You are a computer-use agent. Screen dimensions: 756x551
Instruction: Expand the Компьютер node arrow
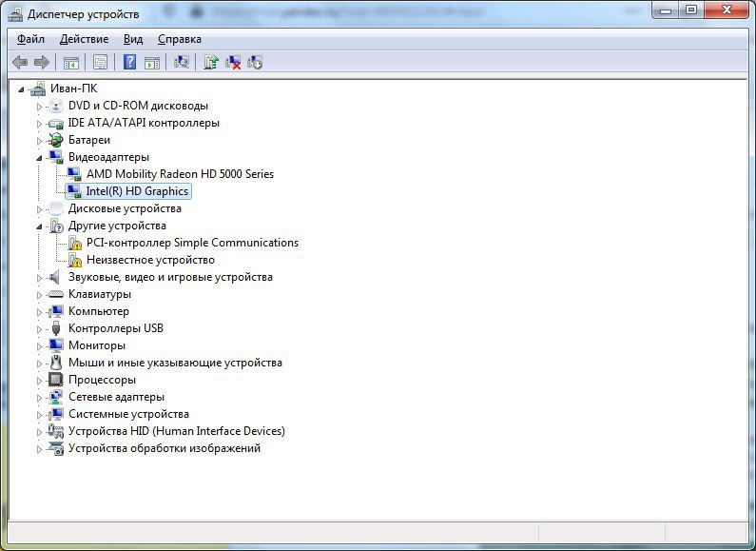pos(40,312)
